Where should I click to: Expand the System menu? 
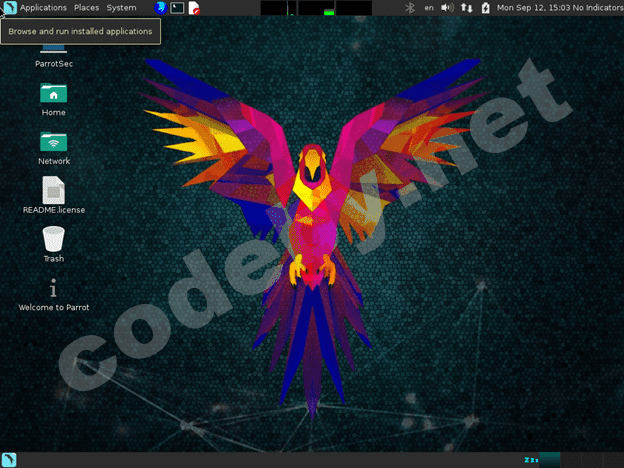pos(121,8)
